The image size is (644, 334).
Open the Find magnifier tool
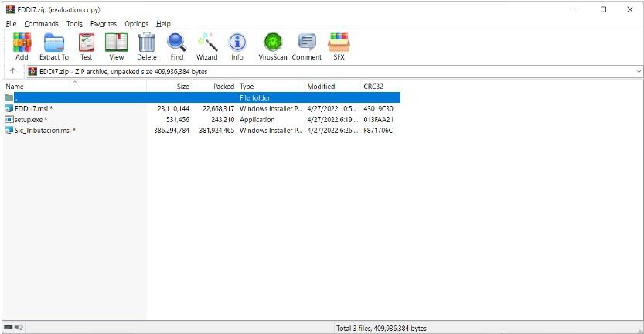176,46
